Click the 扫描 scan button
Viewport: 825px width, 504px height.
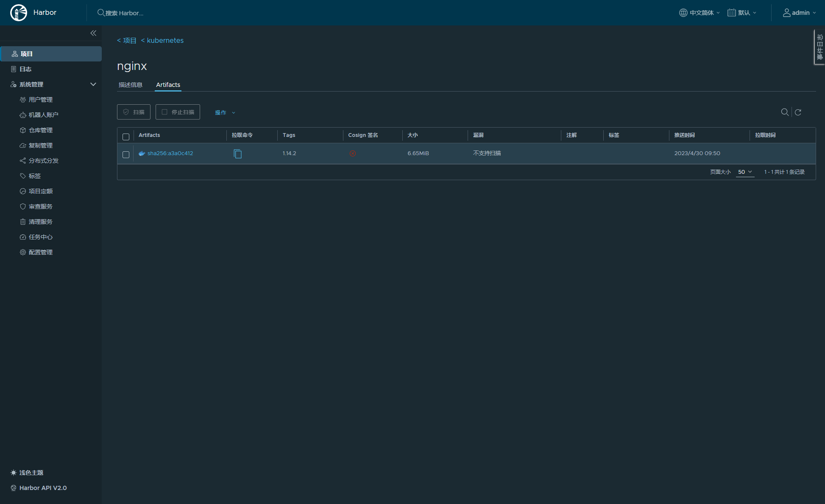pos(134,112)
